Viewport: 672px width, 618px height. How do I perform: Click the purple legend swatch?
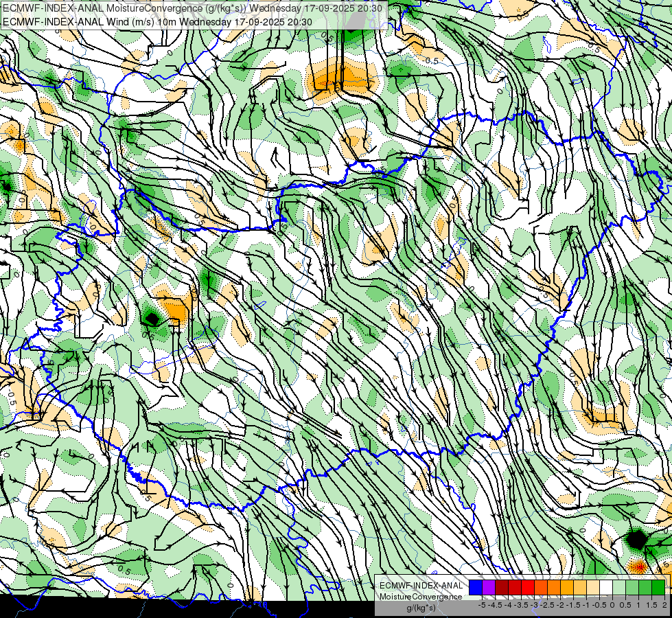[x=489, y=588]
